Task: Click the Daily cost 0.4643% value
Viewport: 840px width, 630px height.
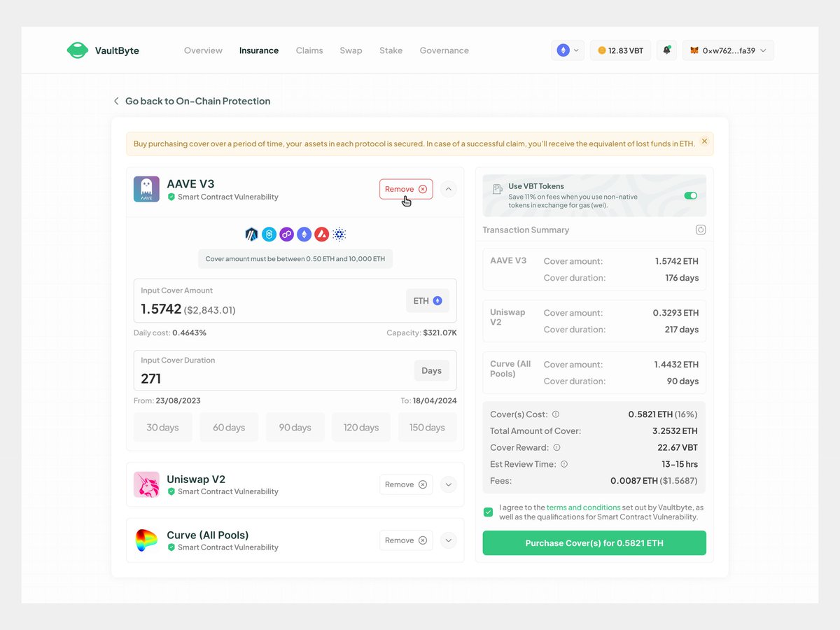Action: tap(190, 332)
